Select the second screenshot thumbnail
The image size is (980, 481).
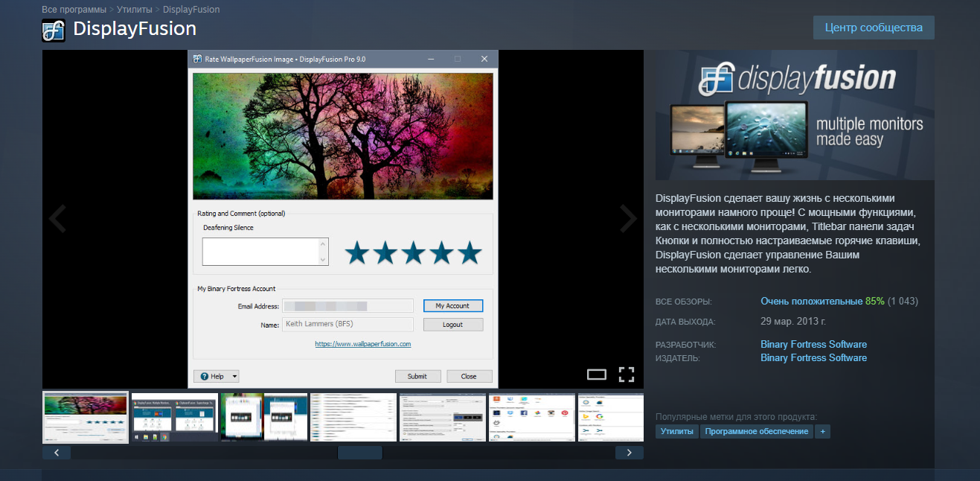click(x=175, y=418)
